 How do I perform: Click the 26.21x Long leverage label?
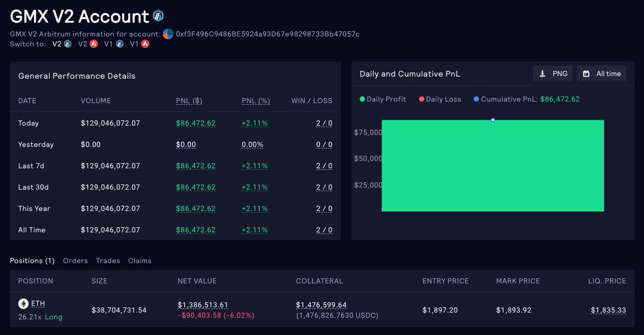tap(40, 317)
